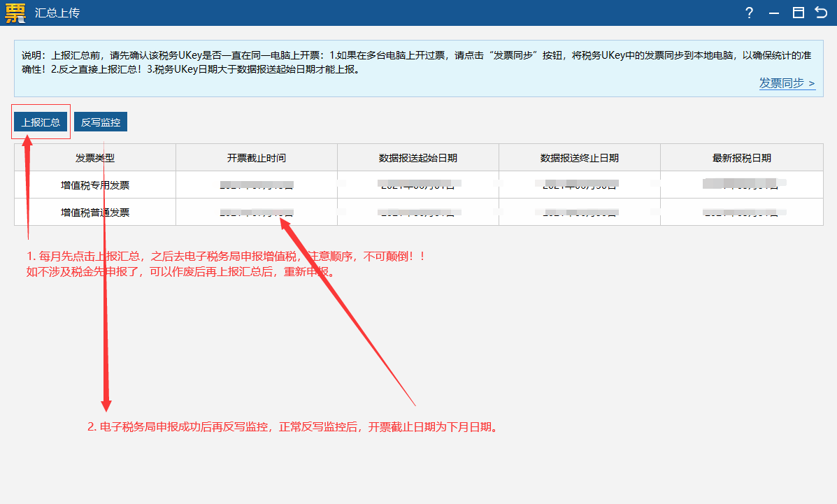Click 增值税普通发票 最新报税日期 cell
The height and width of the screenshot is (504, 837).
(x=741, y=213)
